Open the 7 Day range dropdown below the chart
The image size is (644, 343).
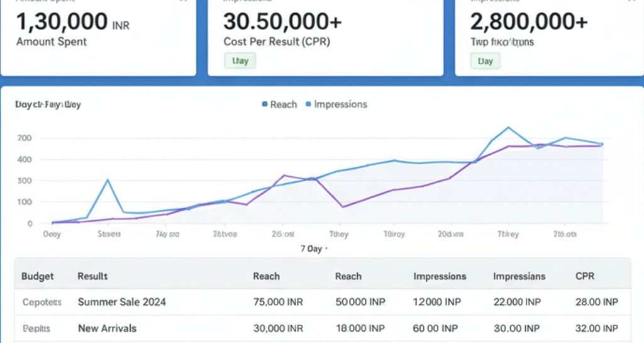314,249
